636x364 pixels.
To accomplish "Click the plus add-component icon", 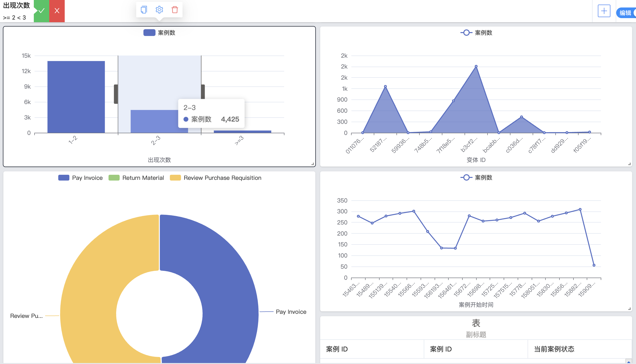I will pos(604,11).
